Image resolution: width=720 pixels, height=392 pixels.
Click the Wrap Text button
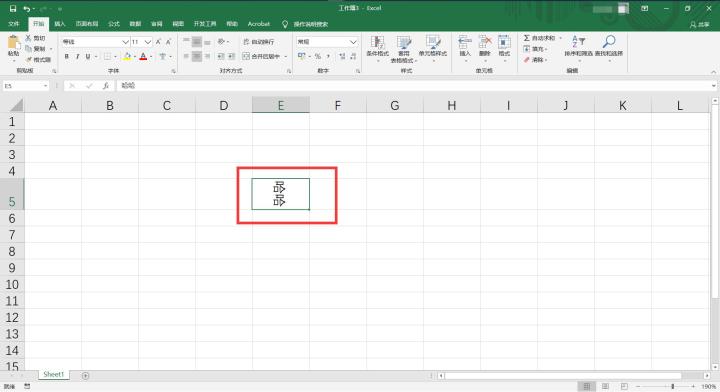259,42
